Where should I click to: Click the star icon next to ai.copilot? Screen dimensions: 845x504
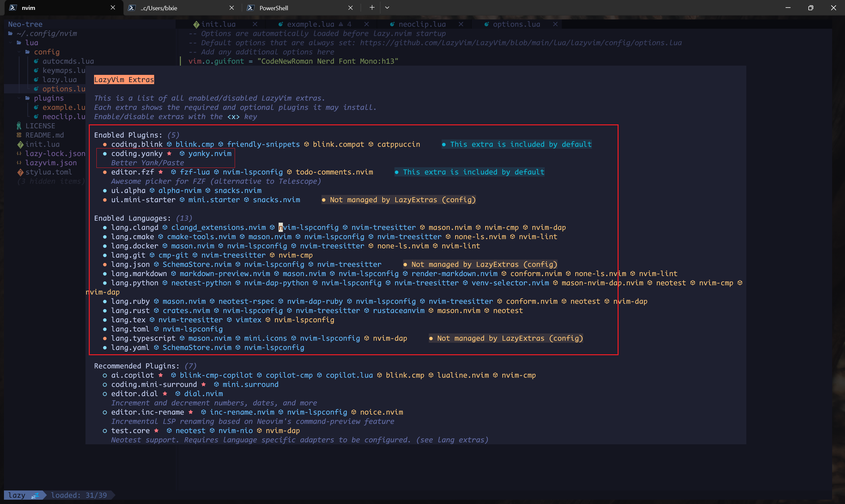click(161, 375)
